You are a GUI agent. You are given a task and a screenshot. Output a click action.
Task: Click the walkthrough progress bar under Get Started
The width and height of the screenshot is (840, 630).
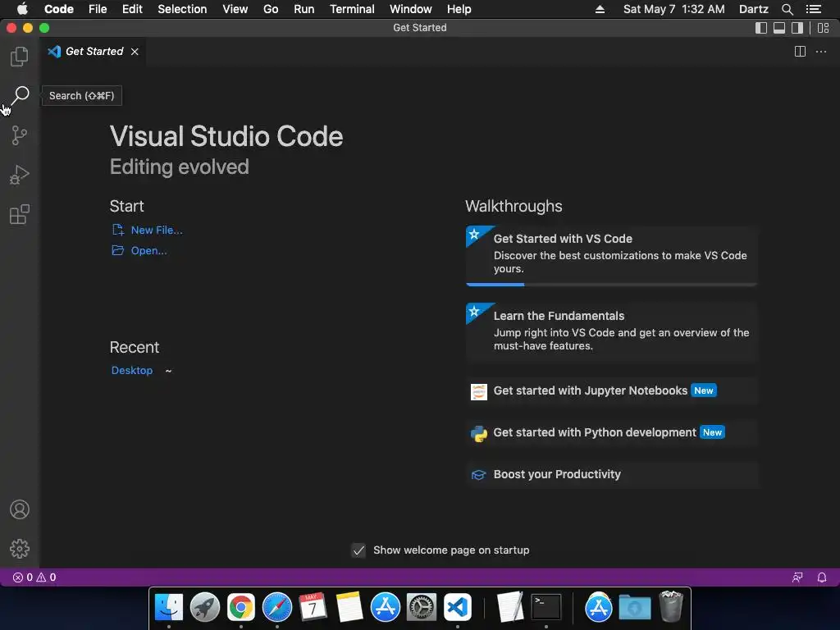point(611,285)
